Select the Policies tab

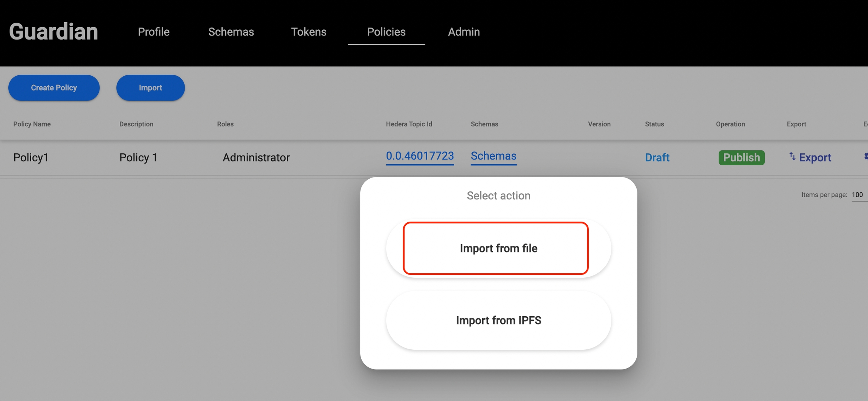[386, 32]
